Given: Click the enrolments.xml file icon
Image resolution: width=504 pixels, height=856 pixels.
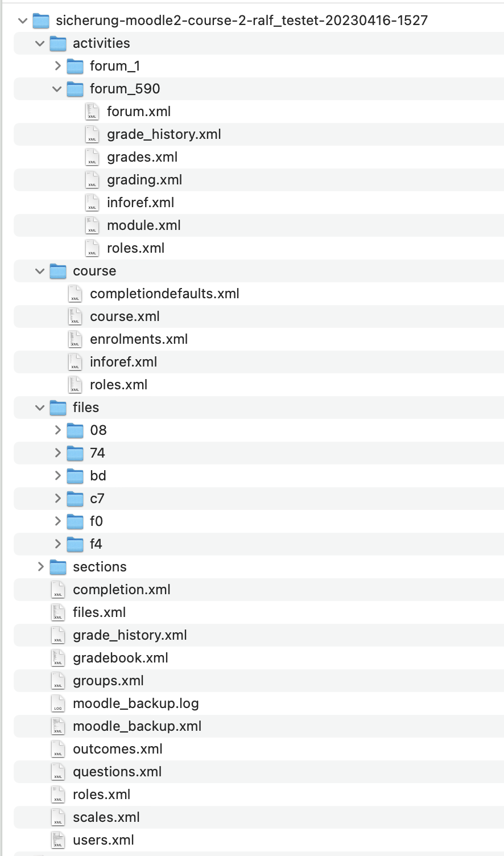Looking at the screenshot, I should click(75, 339).
